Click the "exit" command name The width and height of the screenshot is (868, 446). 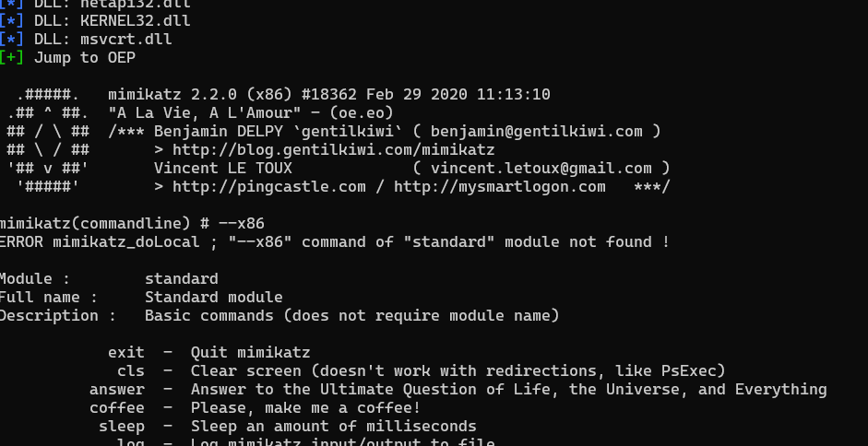click(125, 352)
